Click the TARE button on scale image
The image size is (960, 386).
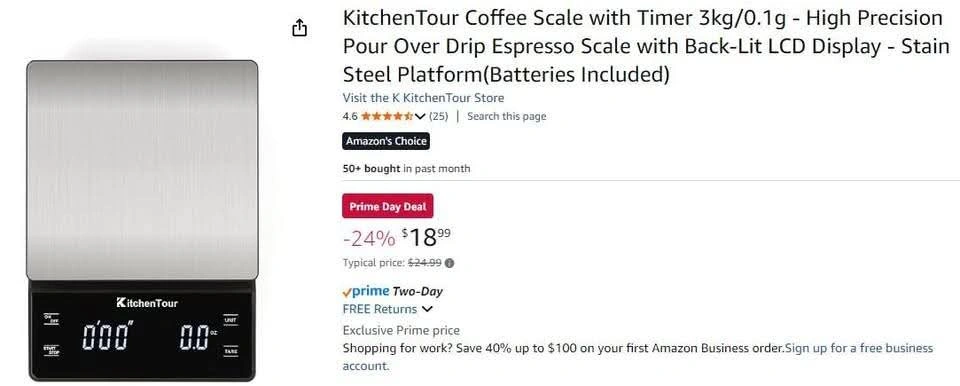pyautogui.click(x=230, y=351)
